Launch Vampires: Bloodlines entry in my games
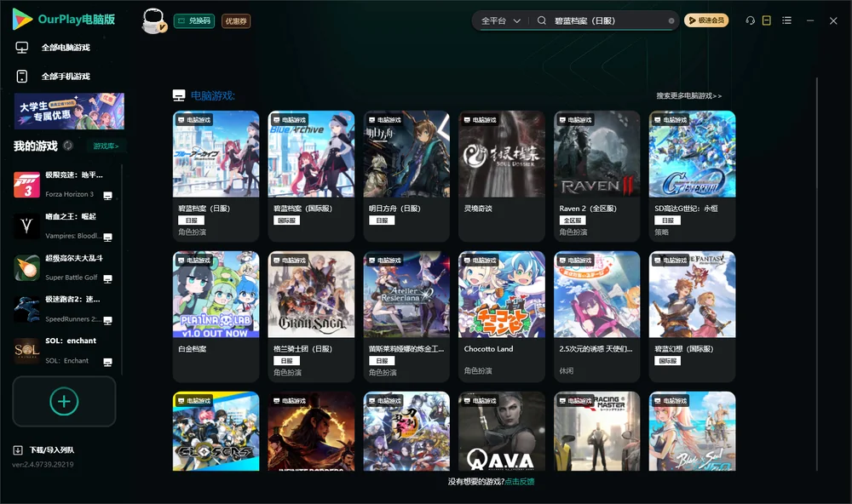The width and height of the screenshot is (852, 504). pos(64,226)
